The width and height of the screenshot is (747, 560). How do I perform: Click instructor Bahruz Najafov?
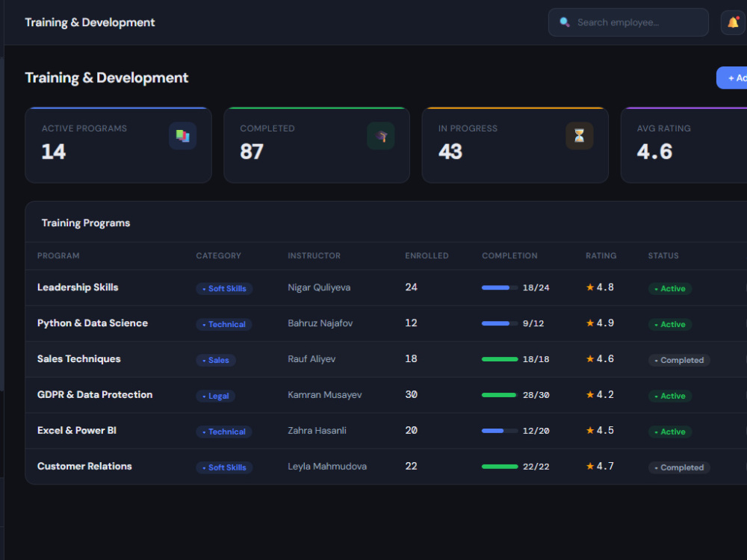coord(320,323)
